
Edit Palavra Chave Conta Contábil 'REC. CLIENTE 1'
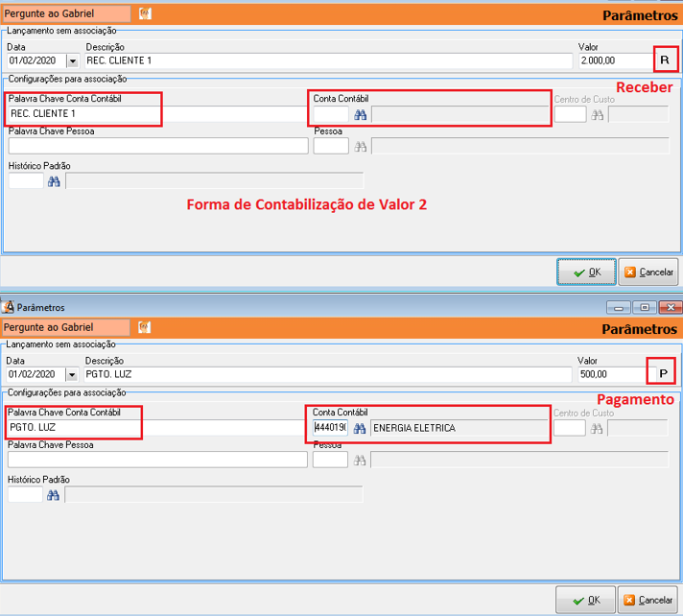[158, 114]
